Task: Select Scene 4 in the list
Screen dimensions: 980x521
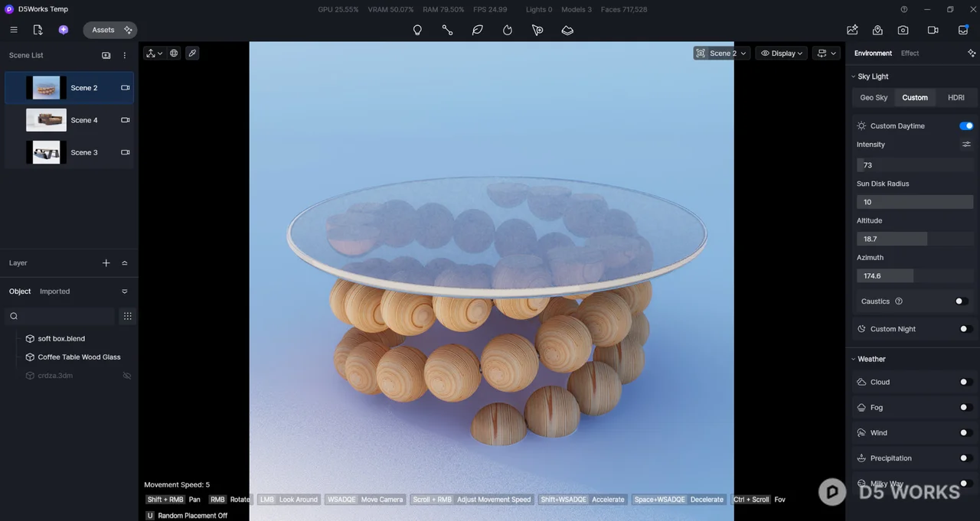Action: coord(69,120)
